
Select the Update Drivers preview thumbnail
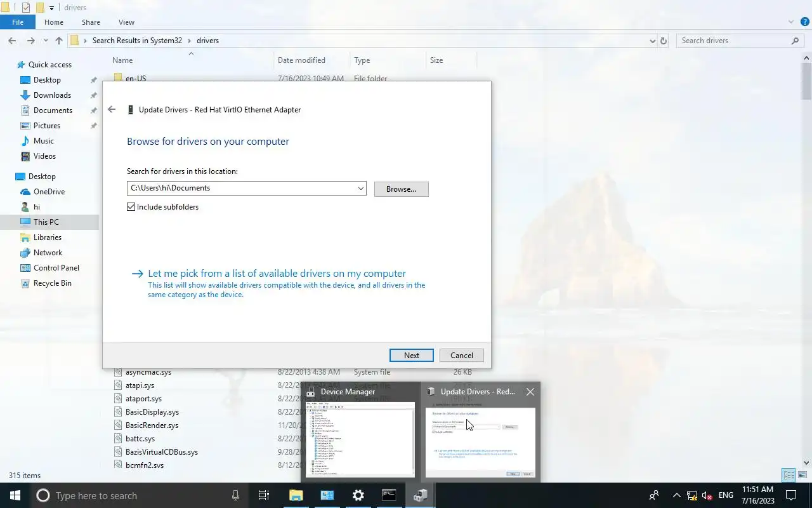480,442
